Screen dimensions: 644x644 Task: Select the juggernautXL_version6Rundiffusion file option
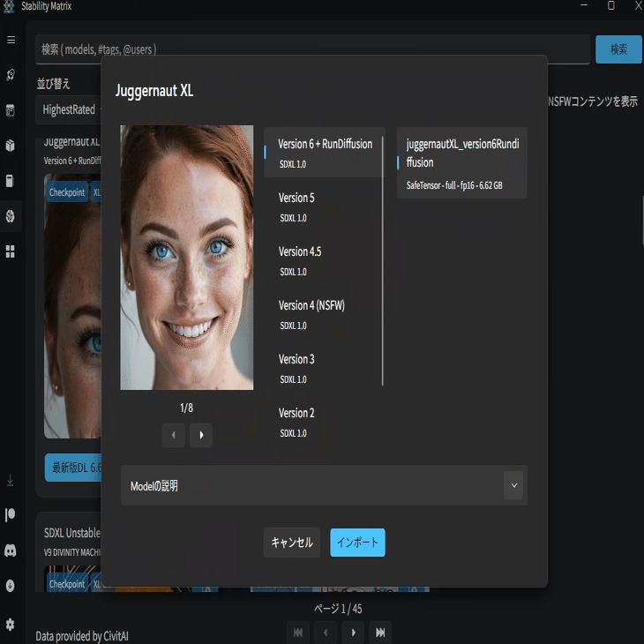pyautogui.click(x=461, y=163)
